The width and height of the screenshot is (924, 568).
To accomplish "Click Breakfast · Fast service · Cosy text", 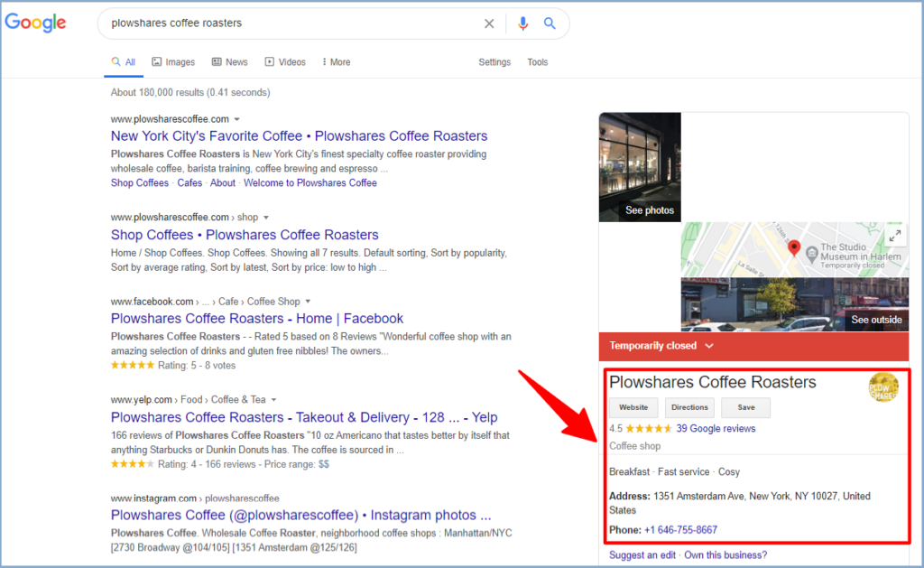I will coord(674,472).
